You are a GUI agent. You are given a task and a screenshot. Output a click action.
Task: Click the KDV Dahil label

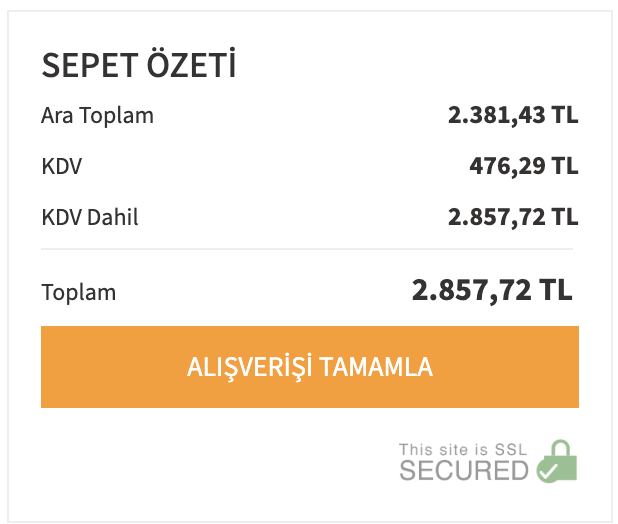tap(90, 217)
